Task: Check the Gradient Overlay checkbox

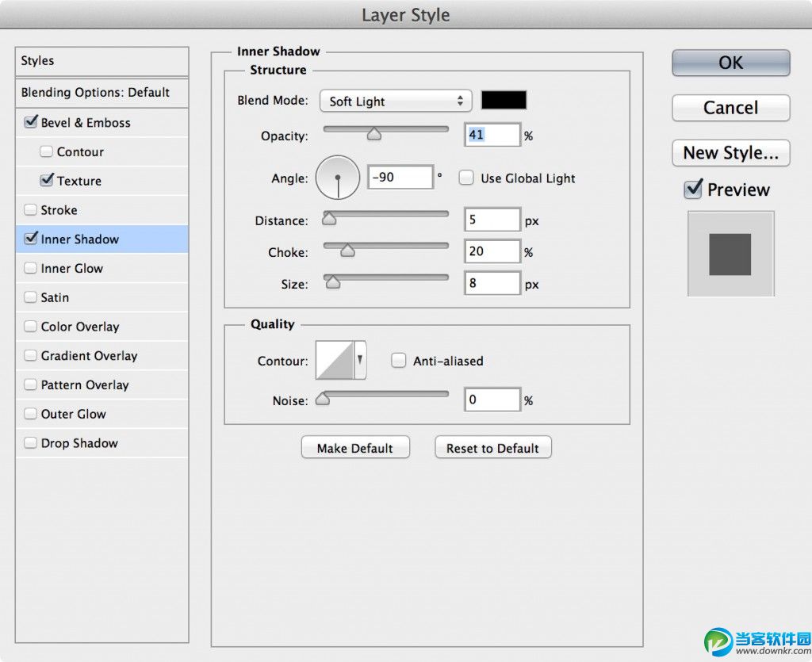Action: coord(31,355)
